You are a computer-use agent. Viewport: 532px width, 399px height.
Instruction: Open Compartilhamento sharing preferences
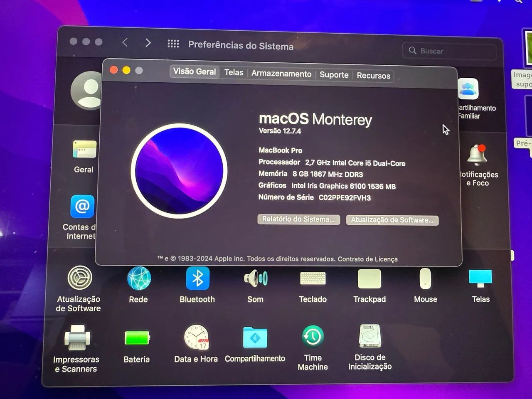[x=255, y=337]
